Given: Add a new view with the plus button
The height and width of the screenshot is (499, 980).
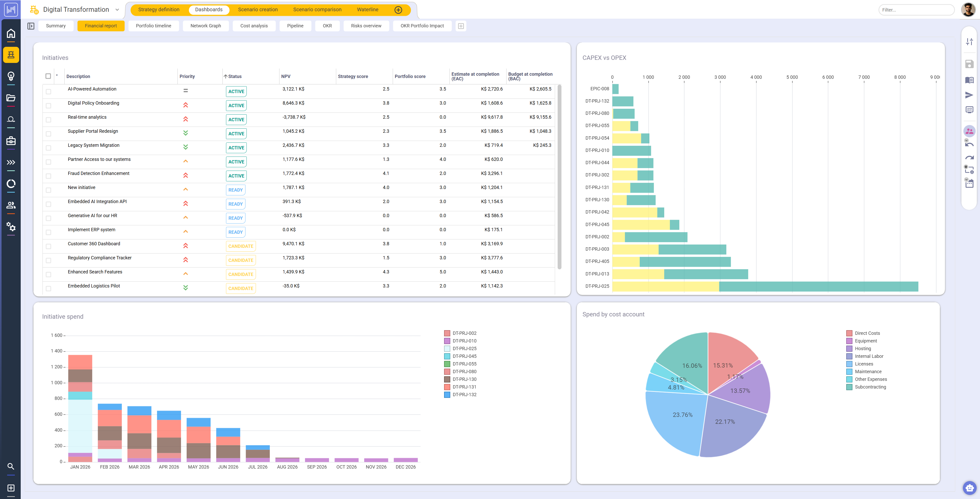Looking at the screenshot, I should point(461,26).
